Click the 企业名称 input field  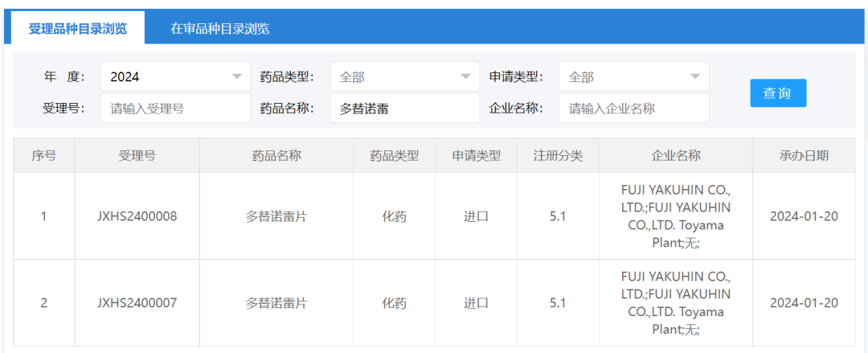click(634, 108)
